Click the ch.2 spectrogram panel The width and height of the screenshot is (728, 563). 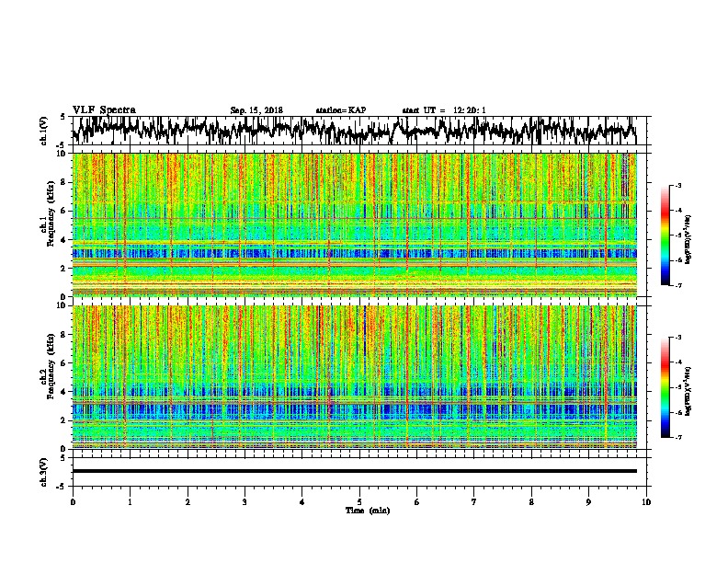tap(355, 377)
